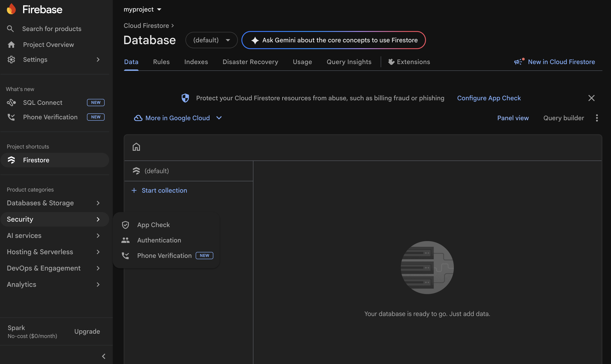
Task: Click the Settings gear icon
Action: pyautogui.click(x=11, y=60)
